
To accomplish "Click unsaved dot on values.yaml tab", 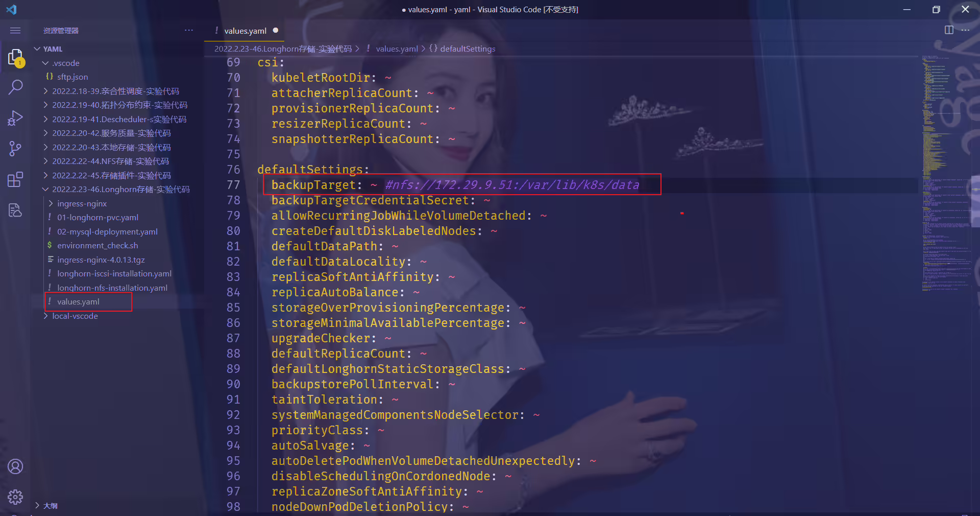I will pos(276,30).
